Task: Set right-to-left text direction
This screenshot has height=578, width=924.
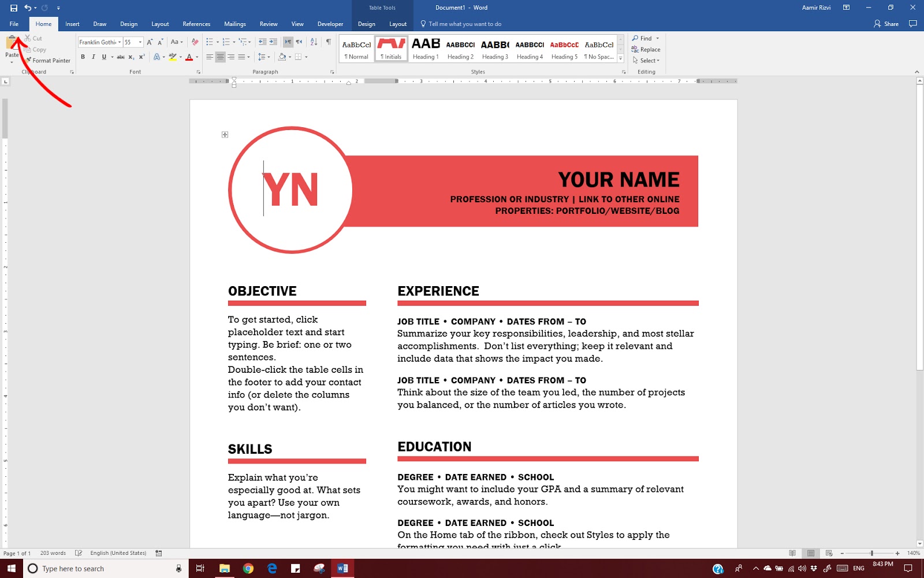Action: click(299, 42)
